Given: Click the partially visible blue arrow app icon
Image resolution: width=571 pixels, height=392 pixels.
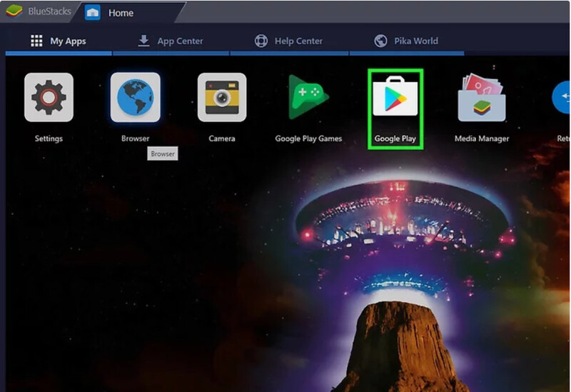Looking at the screenshot, I should [561, 97].
